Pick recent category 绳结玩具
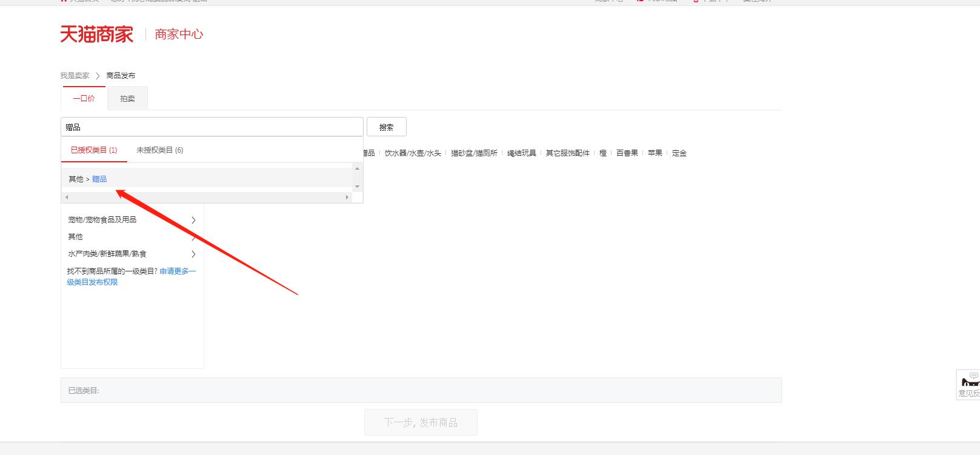980x455 pixels. (x=522, y=153)
